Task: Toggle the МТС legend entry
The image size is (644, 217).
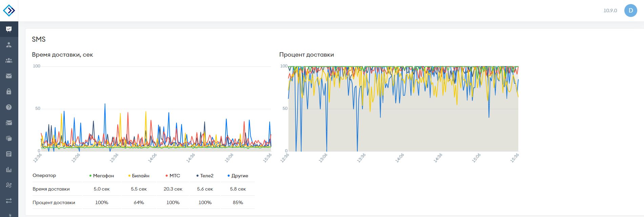Action: click(x=173, y=176)
